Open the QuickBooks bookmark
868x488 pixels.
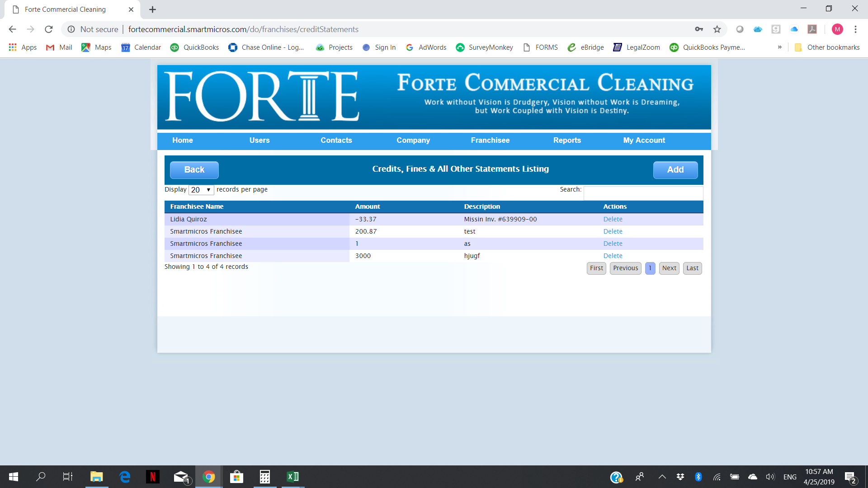point(194,47)
